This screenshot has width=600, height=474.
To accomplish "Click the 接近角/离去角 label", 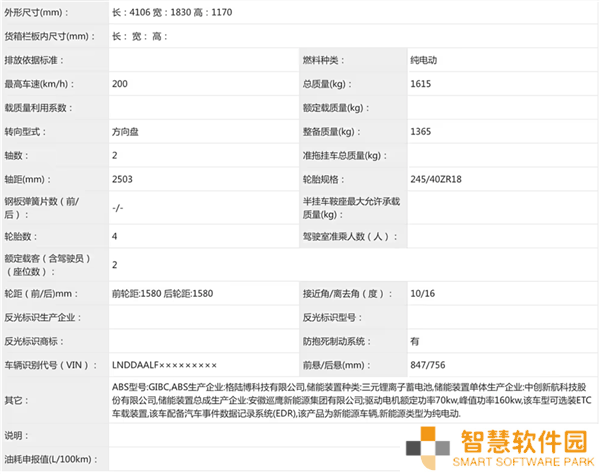I will [x=347, y=294].
